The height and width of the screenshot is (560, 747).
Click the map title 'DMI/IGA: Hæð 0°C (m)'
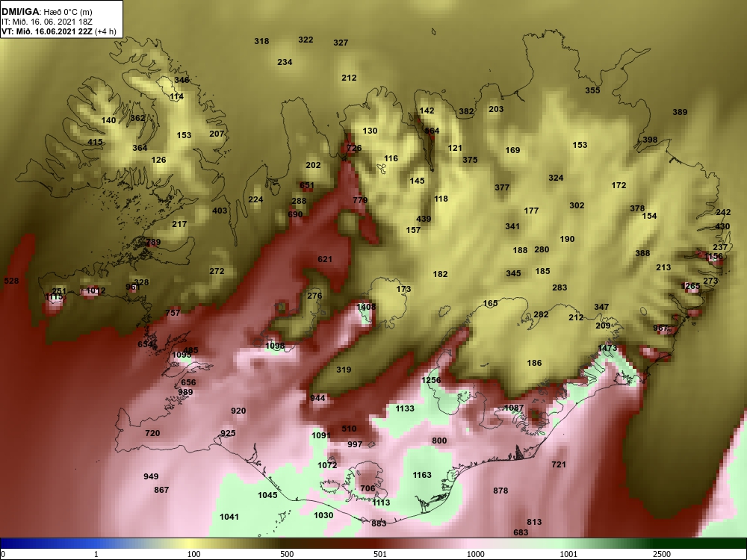pyautogui.click(x=46, y=13)
